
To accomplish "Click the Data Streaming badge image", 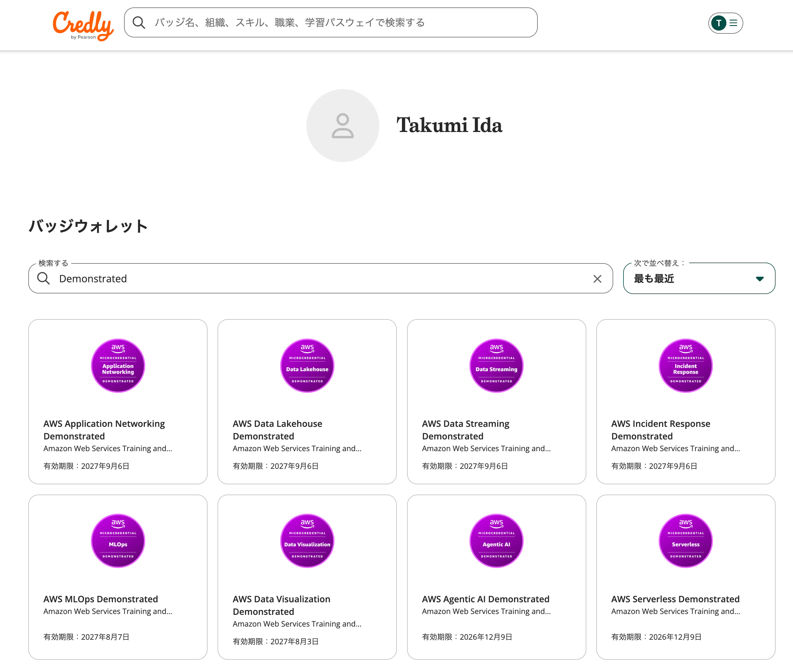I will click(496, 365).
